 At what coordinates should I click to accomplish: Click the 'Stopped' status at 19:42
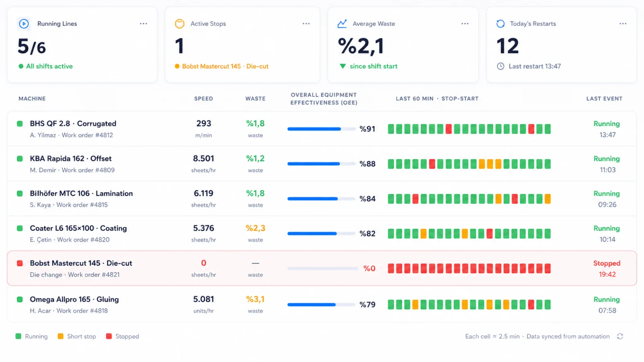tap(607, 263)
